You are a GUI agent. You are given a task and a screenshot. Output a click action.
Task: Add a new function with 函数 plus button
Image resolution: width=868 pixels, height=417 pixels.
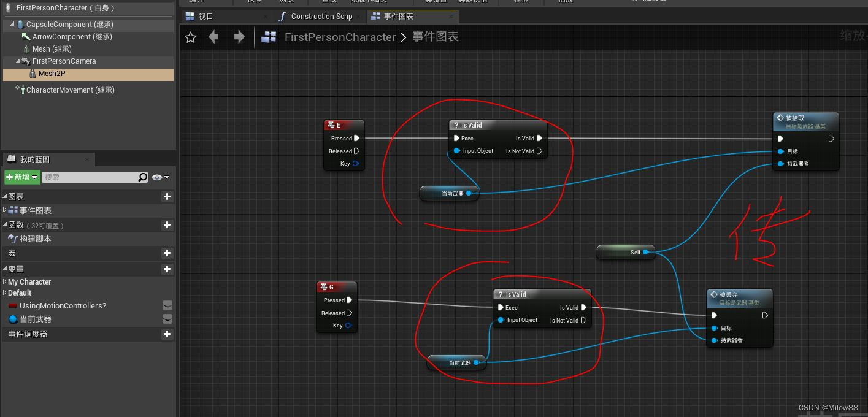(x=167, y=225)
